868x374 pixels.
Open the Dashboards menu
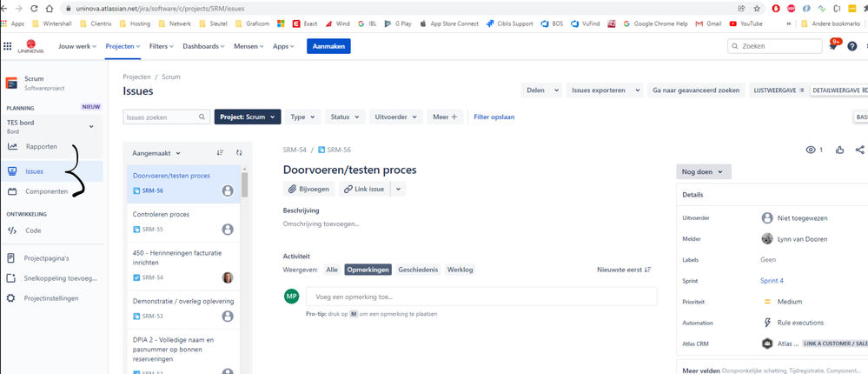203,47
